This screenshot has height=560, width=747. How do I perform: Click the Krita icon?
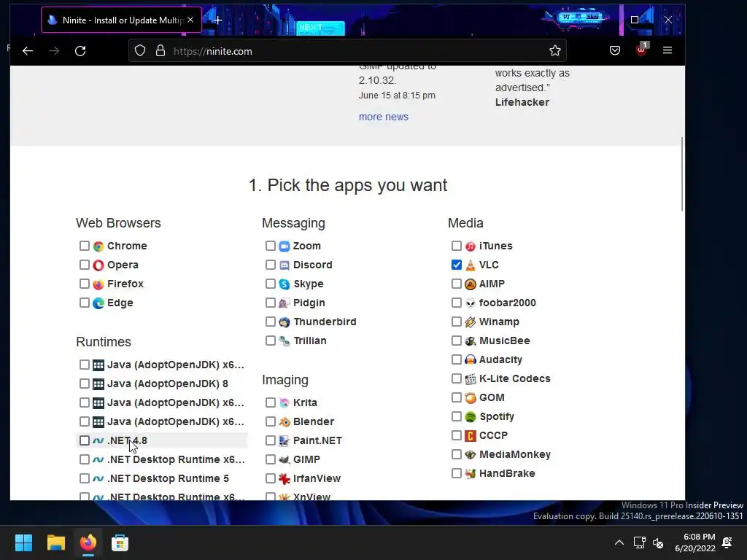coord(285,402)
